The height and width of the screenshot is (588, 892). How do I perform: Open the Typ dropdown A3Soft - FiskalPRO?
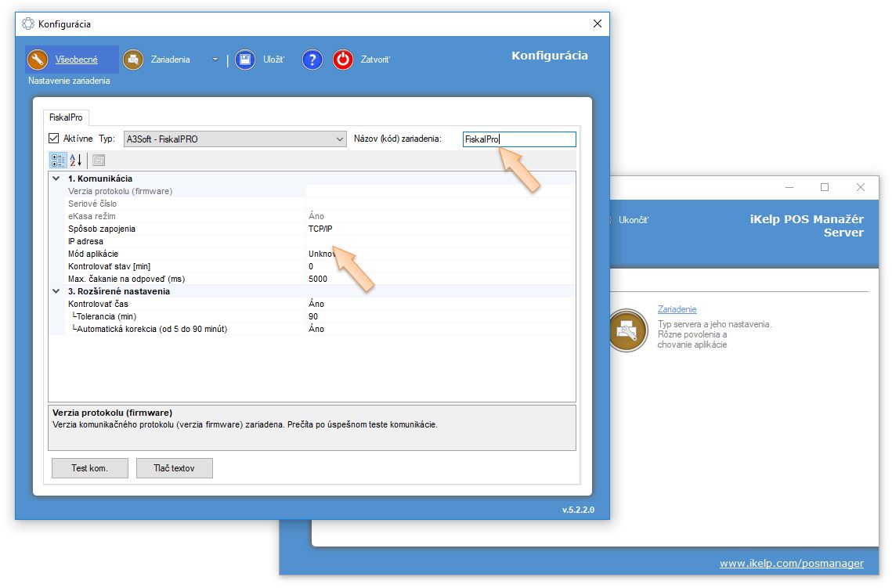tap(234, 139)
